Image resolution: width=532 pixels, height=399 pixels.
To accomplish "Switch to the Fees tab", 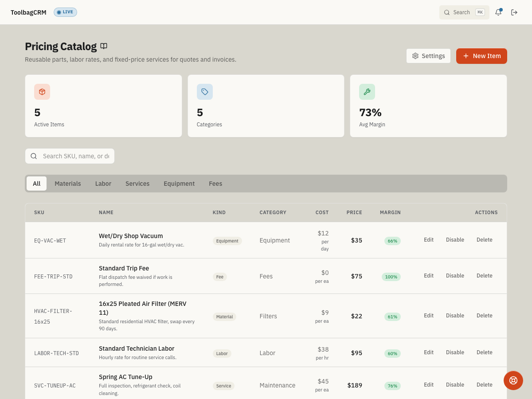I will pyautogui.click(x=215, y=184).
